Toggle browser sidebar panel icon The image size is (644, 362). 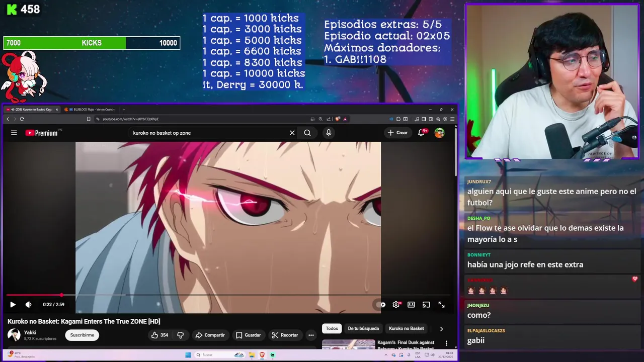[424, 119]
